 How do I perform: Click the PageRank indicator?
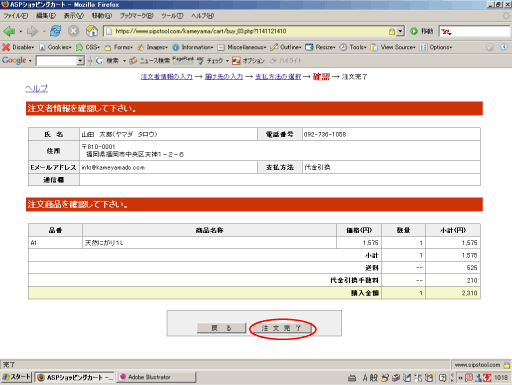pyautogui.click(x=183, y=59)
